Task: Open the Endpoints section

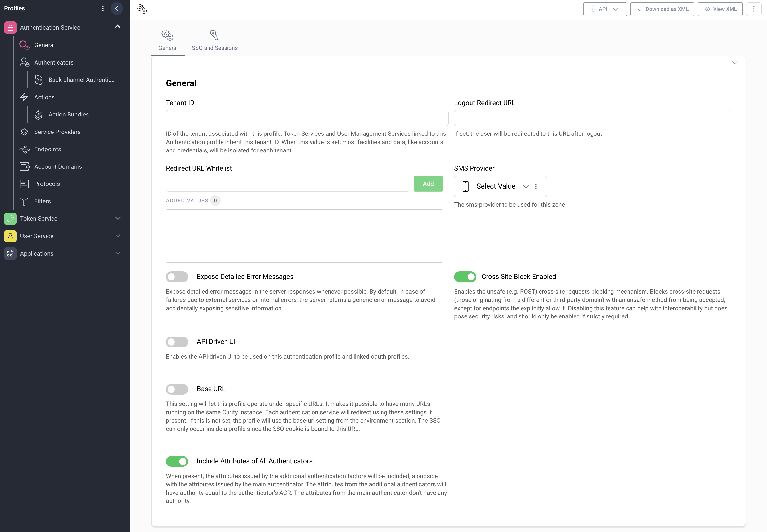Action: 48,149
